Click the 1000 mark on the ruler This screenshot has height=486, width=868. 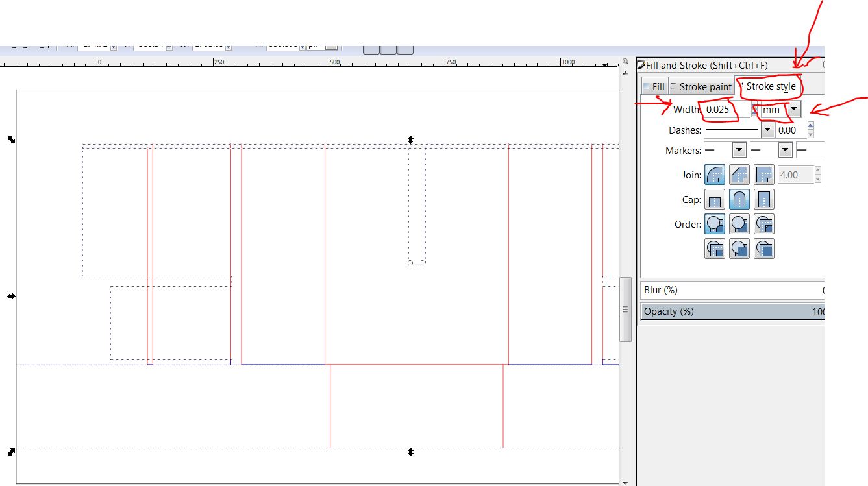point(567,62)
